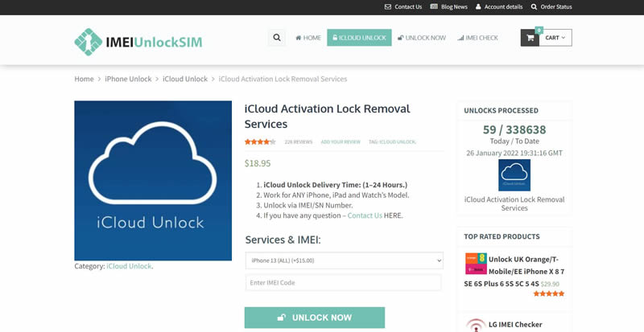The height and width of the screenshot is (332, 644).
Task: Check Order Status in top bar
Action: (x=551, y=7)
